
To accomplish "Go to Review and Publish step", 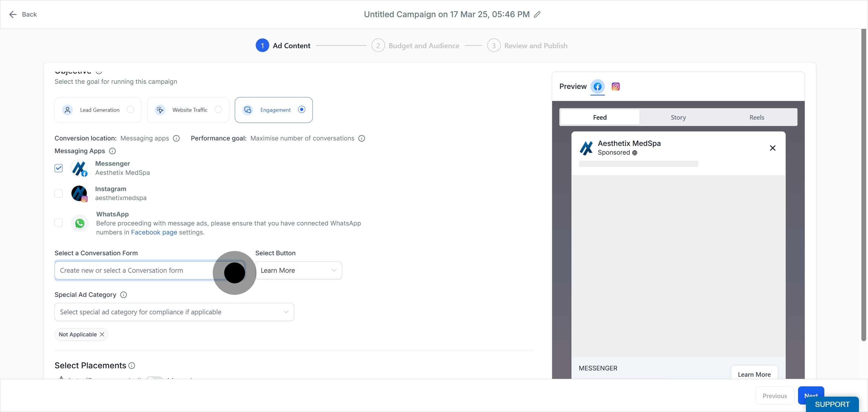I will (527, 46).
